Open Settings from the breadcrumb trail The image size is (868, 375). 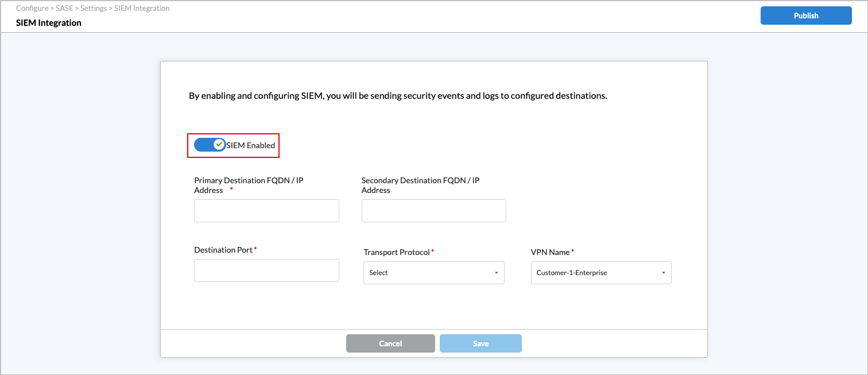93,9
